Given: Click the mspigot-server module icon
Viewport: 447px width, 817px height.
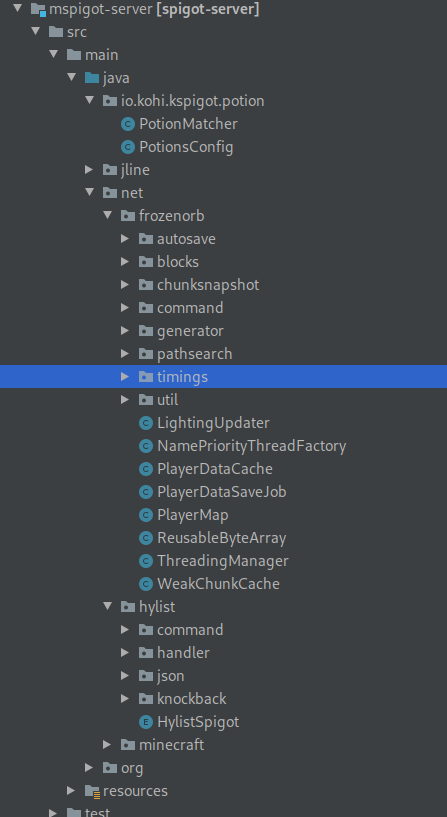Looking at the screenshot, I should click(x=39, y=9).
